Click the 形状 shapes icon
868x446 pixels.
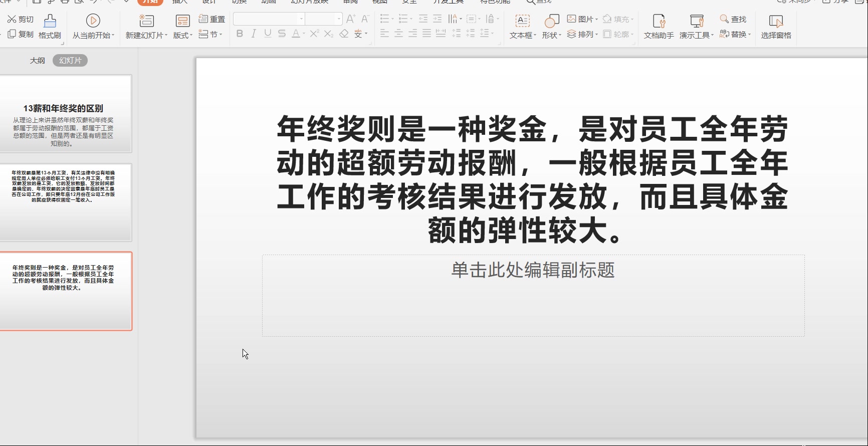[551, 21]
